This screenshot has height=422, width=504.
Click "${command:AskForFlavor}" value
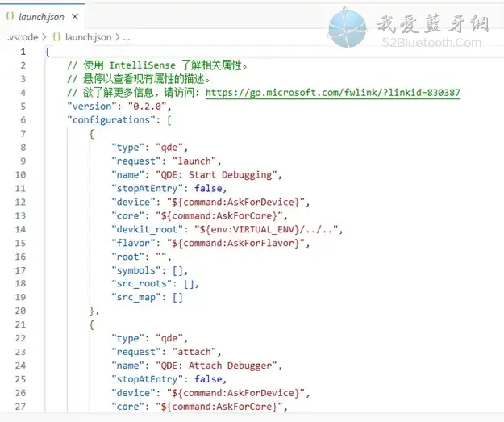click(x=235, y=243)
